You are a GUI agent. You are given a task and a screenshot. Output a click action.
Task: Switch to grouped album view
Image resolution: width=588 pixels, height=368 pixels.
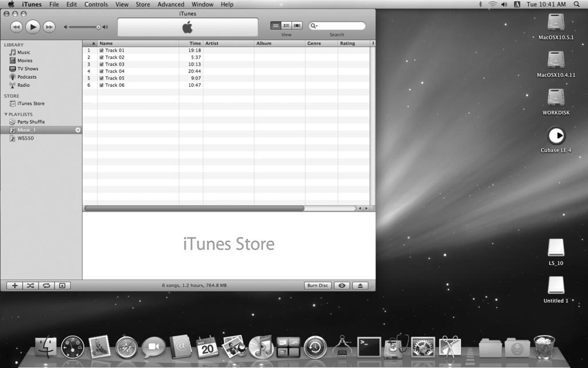(286, 25)
